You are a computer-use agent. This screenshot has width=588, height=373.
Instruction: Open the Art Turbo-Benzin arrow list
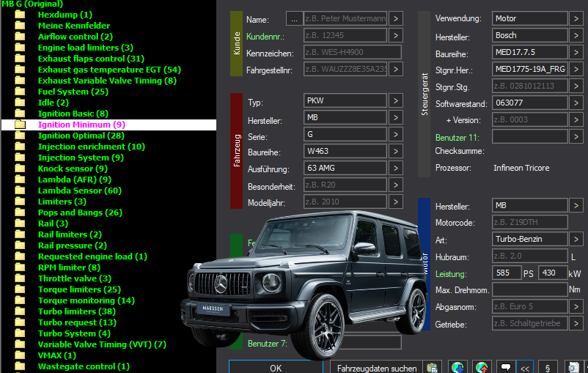pyautogui.click(x=576, y=239)
